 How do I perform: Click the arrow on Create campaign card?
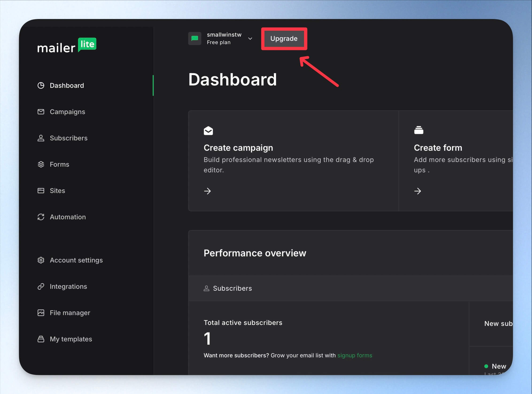(207, 191)
